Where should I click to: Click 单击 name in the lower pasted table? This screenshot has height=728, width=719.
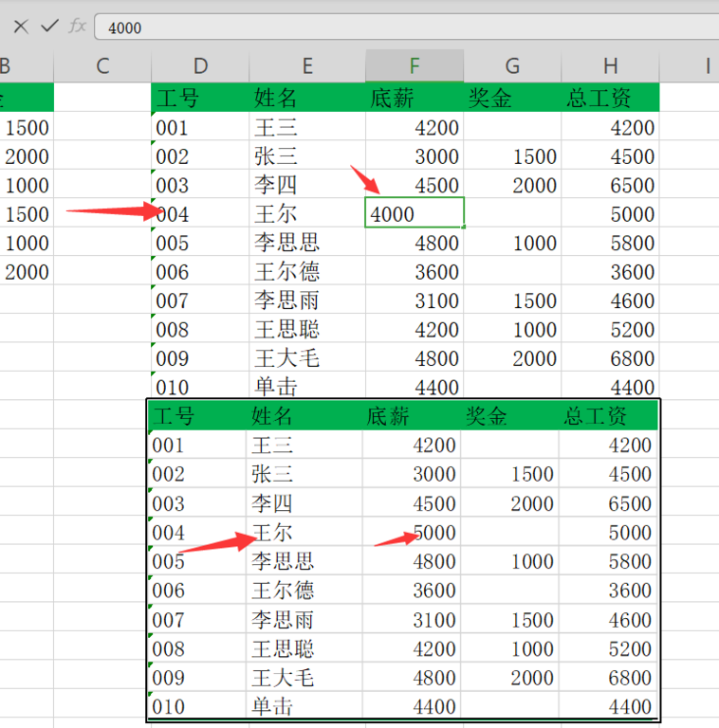pos(272,706)
